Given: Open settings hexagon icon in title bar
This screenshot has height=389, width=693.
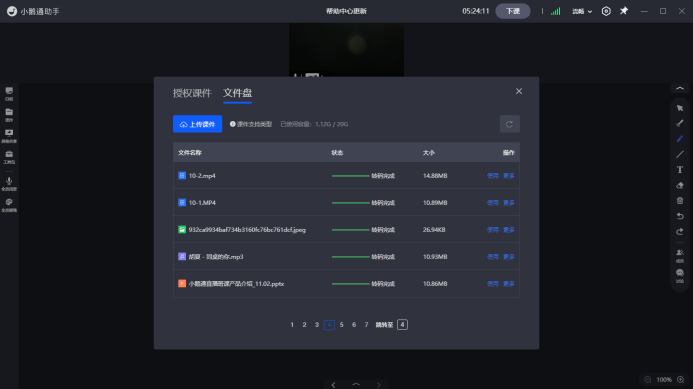Looking at the screenshot, I should tap(606, 11).
